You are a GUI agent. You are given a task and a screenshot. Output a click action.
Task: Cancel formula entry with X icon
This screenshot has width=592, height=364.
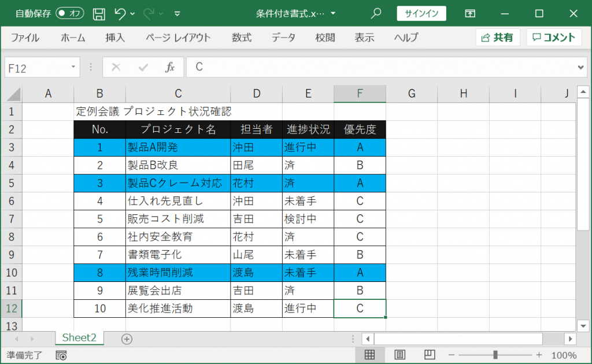coord(116,67)
